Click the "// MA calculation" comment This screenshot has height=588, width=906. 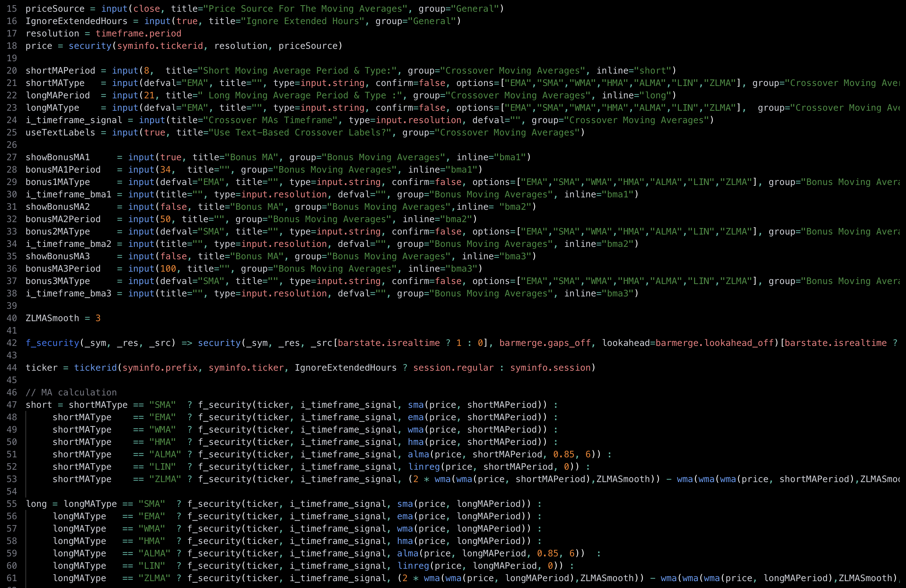tap(71, 392)
